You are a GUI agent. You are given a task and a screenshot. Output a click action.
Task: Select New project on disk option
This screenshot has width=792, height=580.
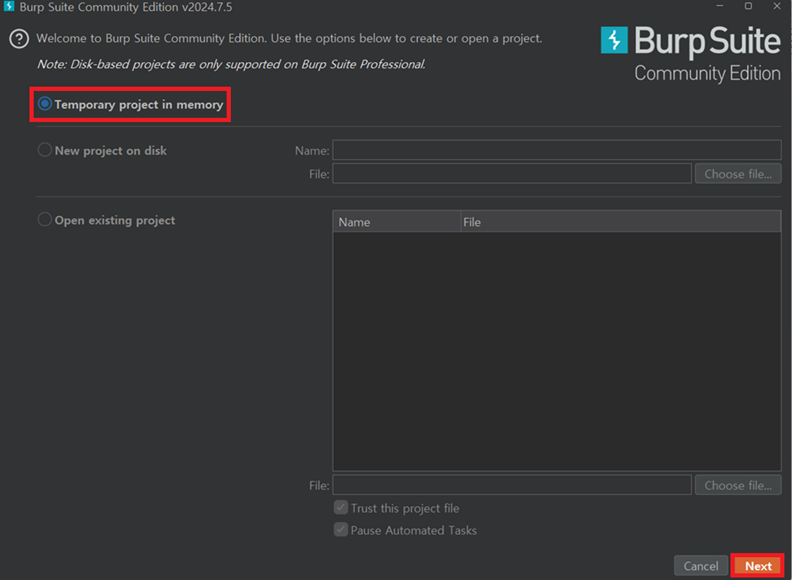[44, 150]
